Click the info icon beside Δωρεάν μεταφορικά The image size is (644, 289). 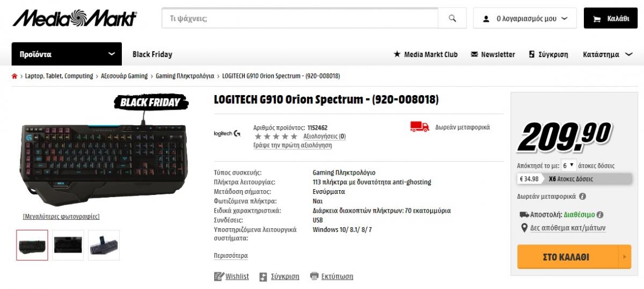pos(583,196)
